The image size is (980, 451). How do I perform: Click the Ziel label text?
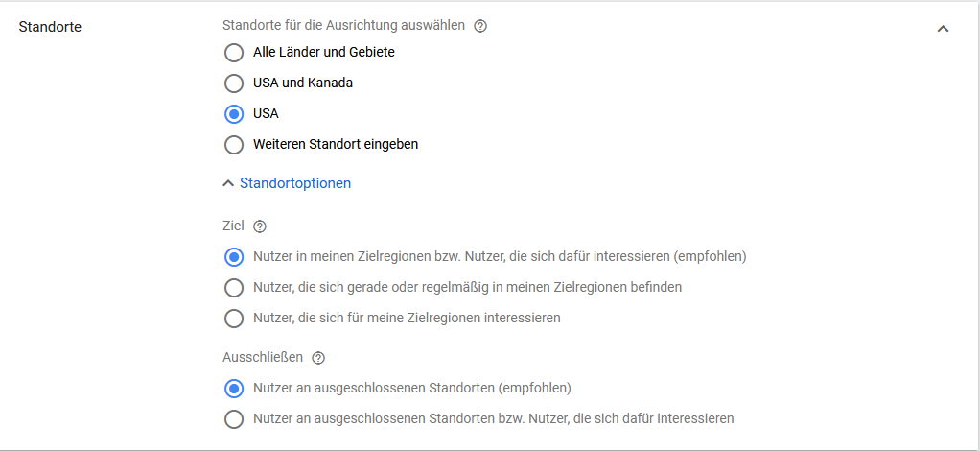(233, 226)
